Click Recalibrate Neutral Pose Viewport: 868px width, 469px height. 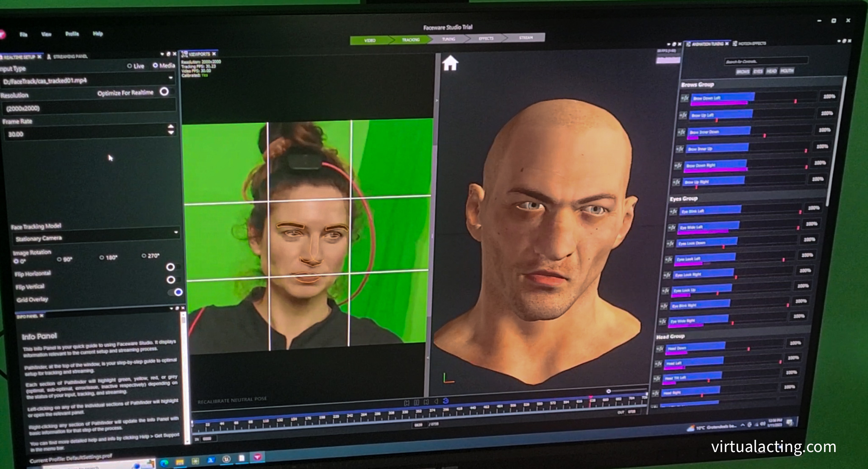click(x=232, y=400)
